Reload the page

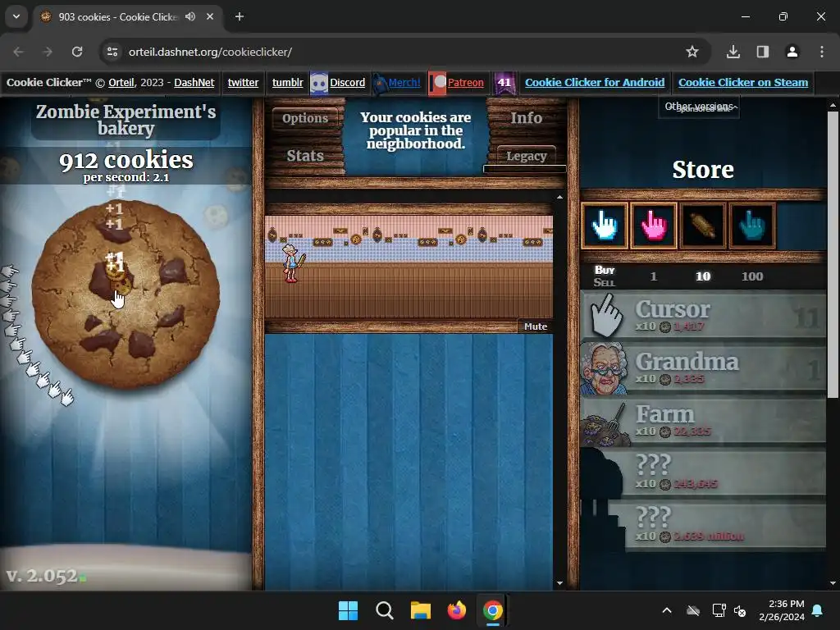pyautogui.click(x=77, y=52)
